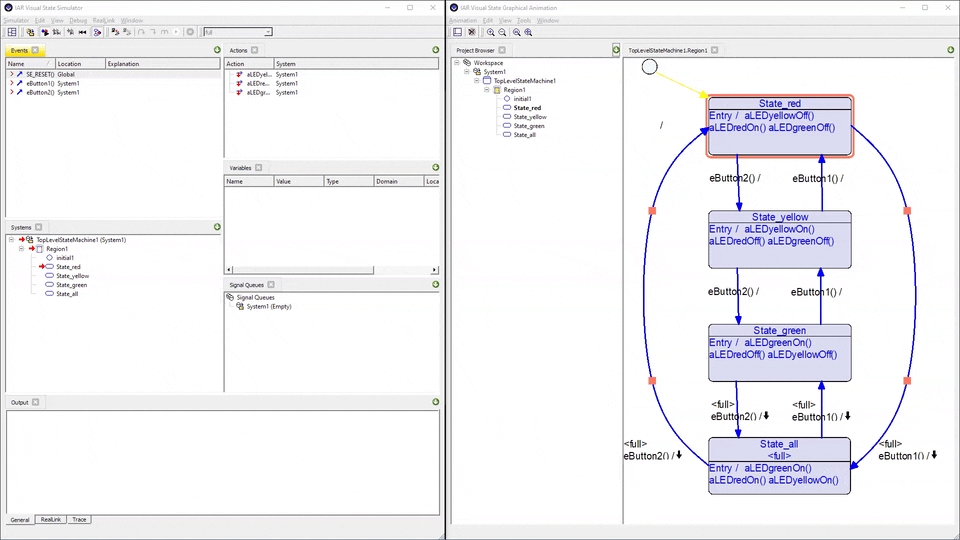The image size is (960, 540).
Task: Close the Events panel tab
Action: (x=35, y=50)
